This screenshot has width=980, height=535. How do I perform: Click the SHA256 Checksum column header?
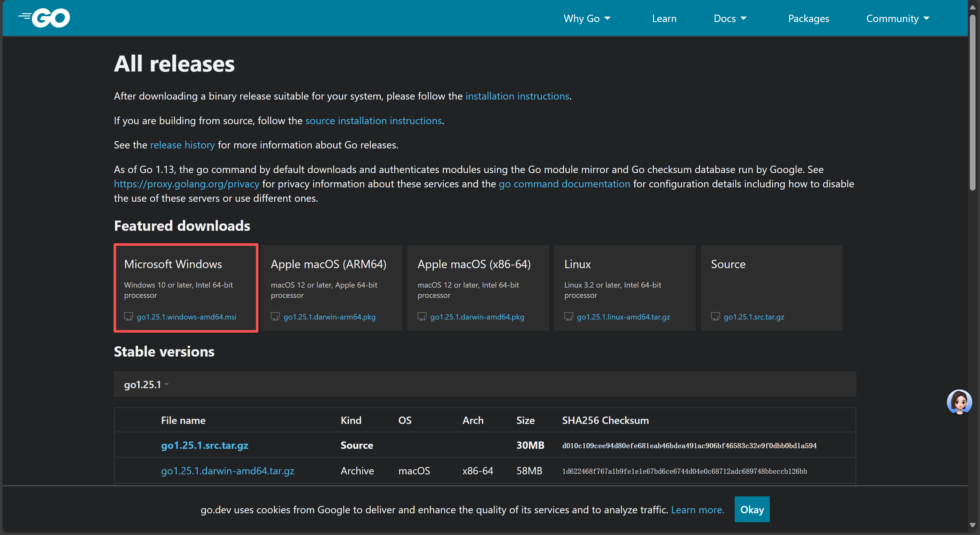[x=605, y=420]
